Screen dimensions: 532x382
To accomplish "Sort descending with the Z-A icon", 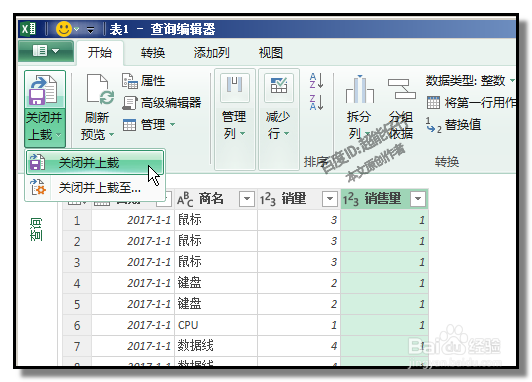I will coord(316,102).
